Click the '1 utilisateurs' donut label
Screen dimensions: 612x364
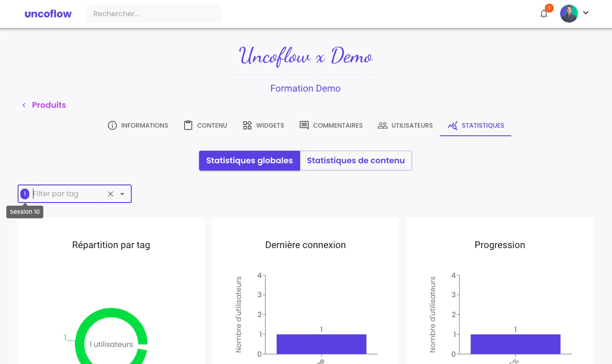111,344
